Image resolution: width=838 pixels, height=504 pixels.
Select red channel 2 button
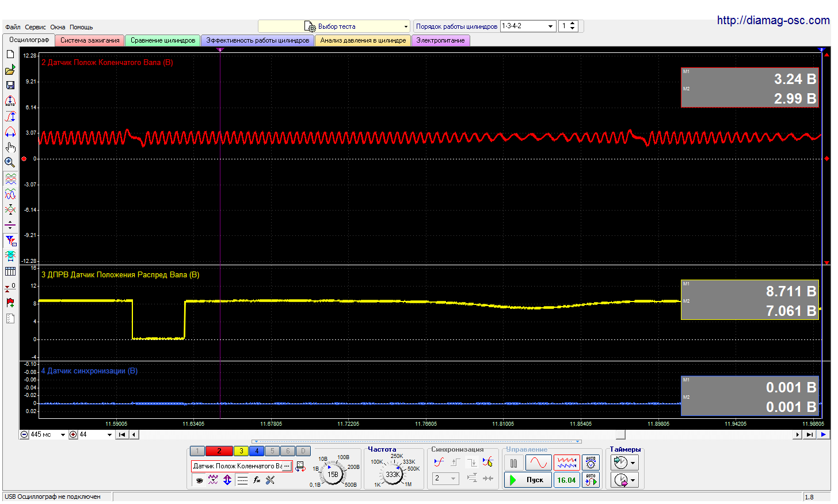219,451
